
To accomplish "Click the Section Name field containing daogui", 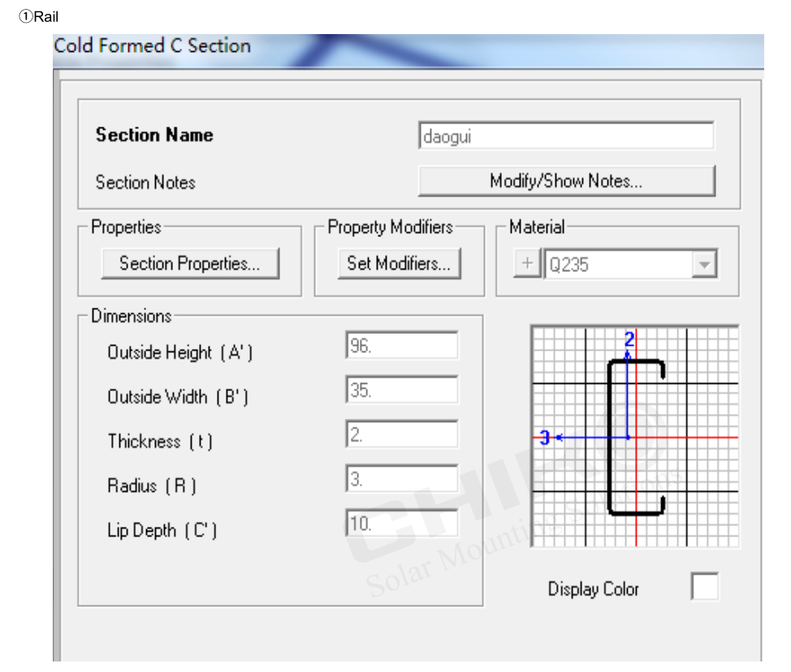I will coord(566,136).
